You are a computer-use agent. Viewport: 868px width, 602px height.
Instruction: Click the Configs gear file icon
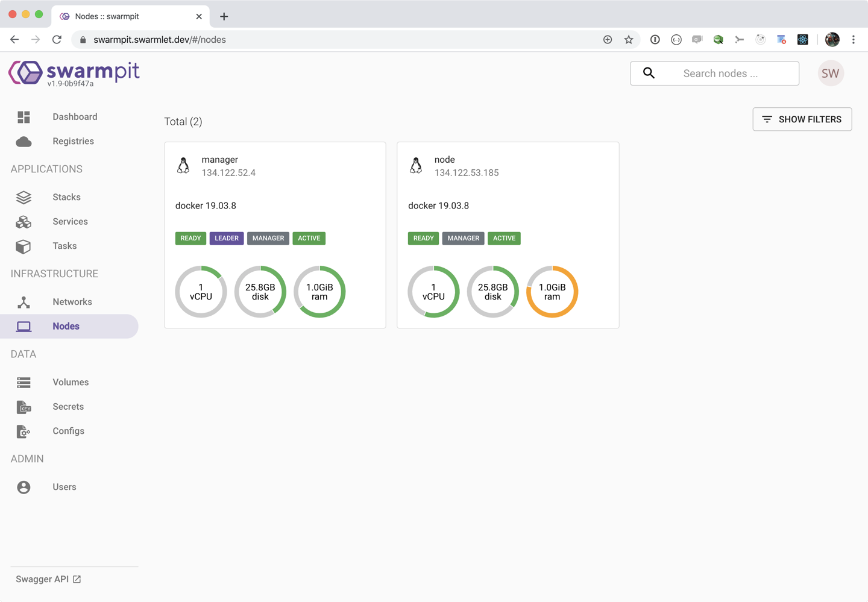point(24,431)
